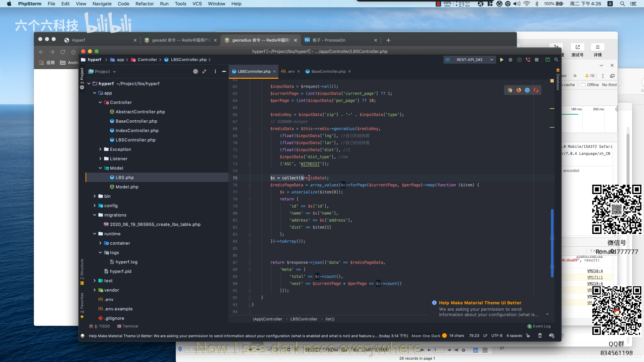Open the Database tool window
The width and height of the screenshot is (644, 362).
[558, 80]
